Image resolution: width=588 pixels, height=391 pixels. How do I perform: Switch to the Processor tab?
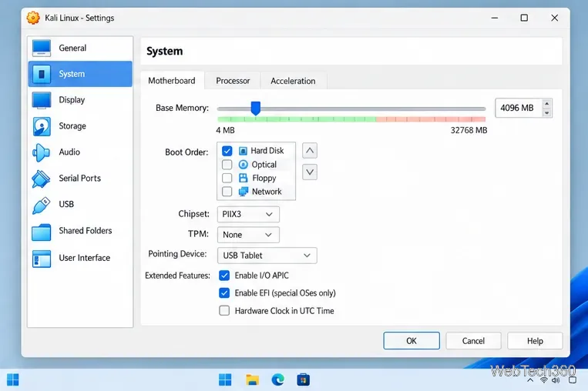[x=233, y=81]
